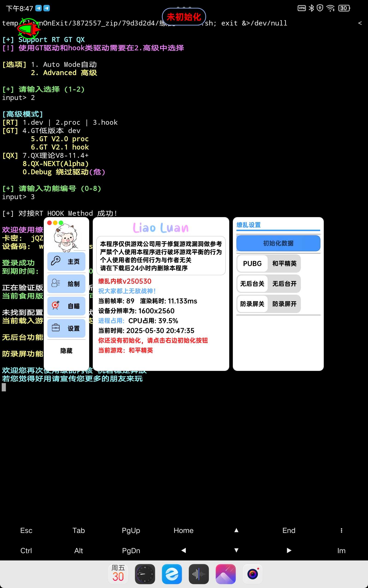Open the camera app in the dock
The image size is (368, 588).
(253, 574)
